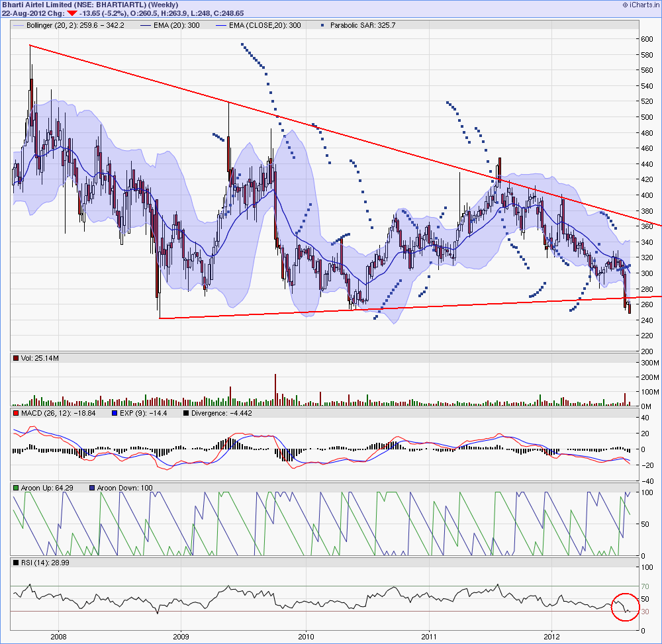Click the 340 price axis label
This screenshot has width=662, height=644.
[647, 242]
